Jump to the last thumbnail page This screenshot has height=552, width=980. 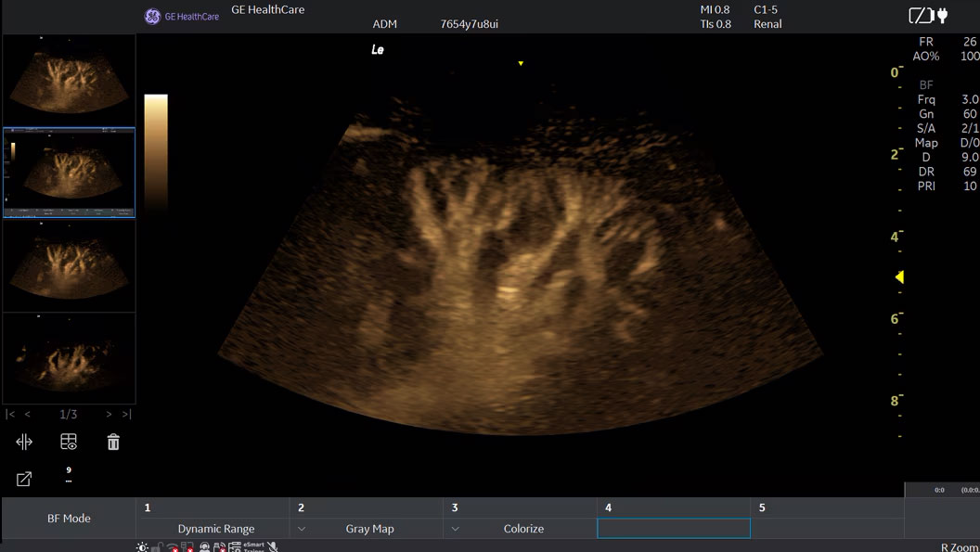tap(127, 414)
